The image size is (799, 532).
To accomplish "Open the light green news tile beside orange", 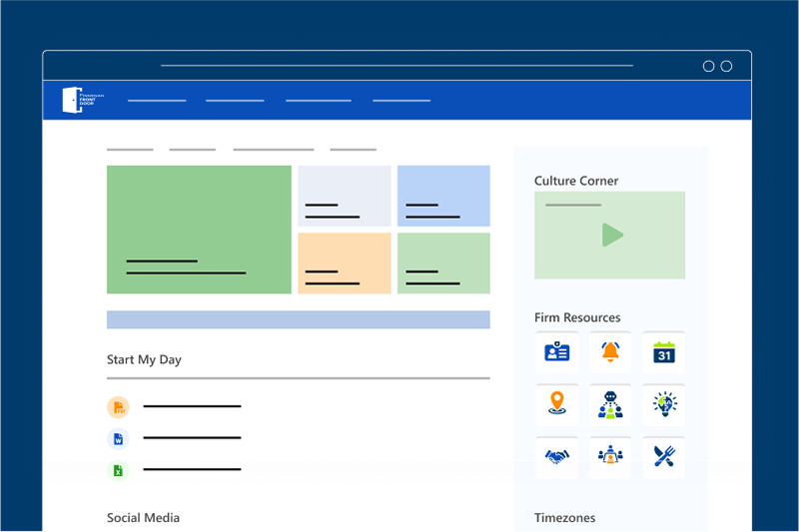I will click(x=443, y=264).
